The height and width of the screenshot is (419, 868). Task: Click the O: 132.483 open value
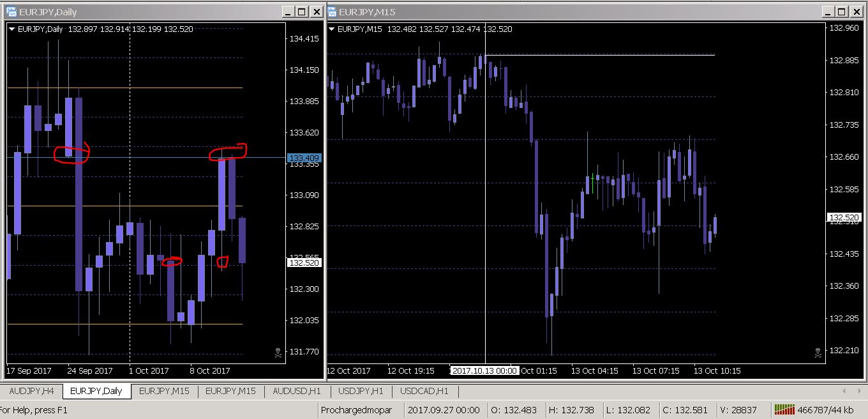513,410
